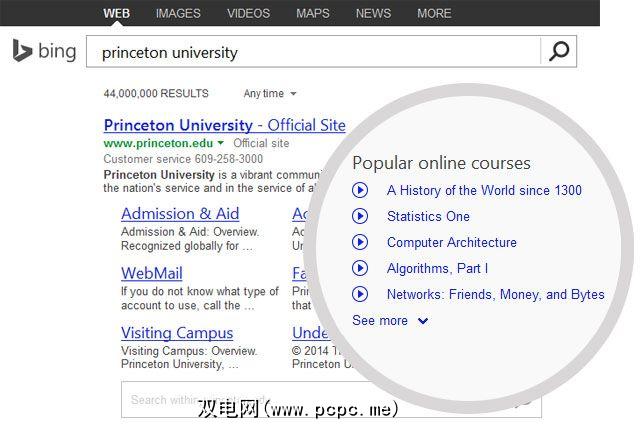Click the Official site label

tap(261, 143)
